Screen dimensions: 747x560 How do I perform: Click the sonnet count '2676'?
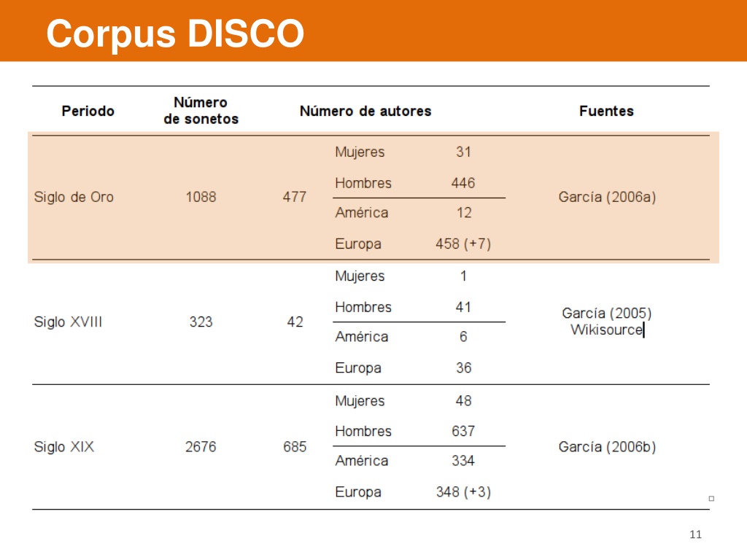click(x=201, y=447)
